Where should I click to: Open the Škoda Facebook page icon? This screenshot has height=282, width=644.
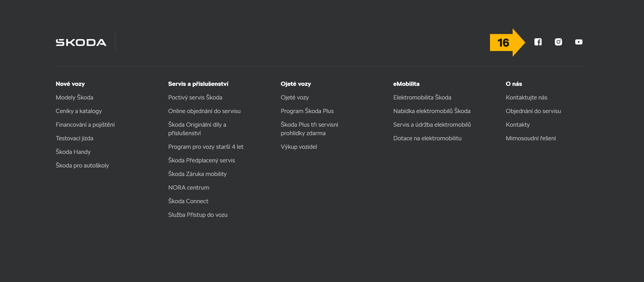(538, 42)
